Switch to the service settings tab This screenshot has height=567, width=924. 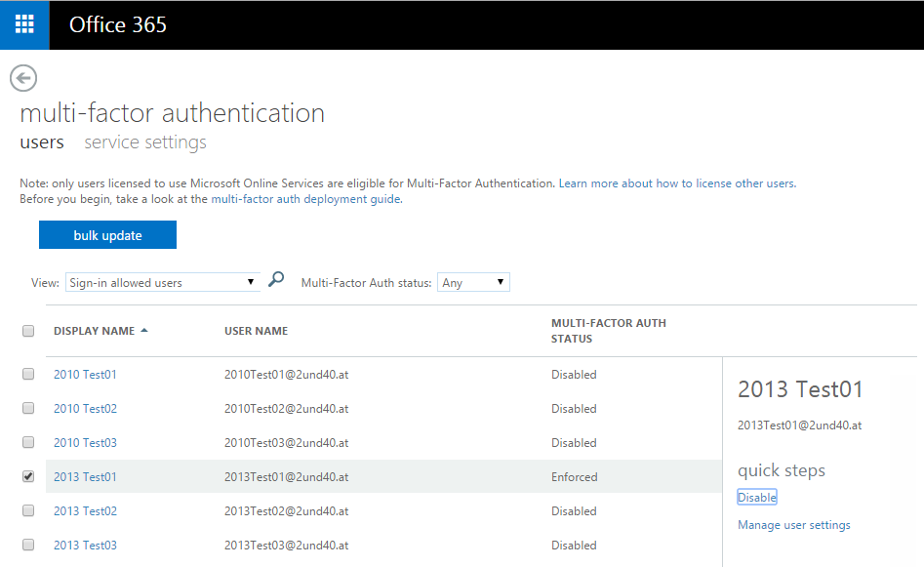[x=145, y=142]
